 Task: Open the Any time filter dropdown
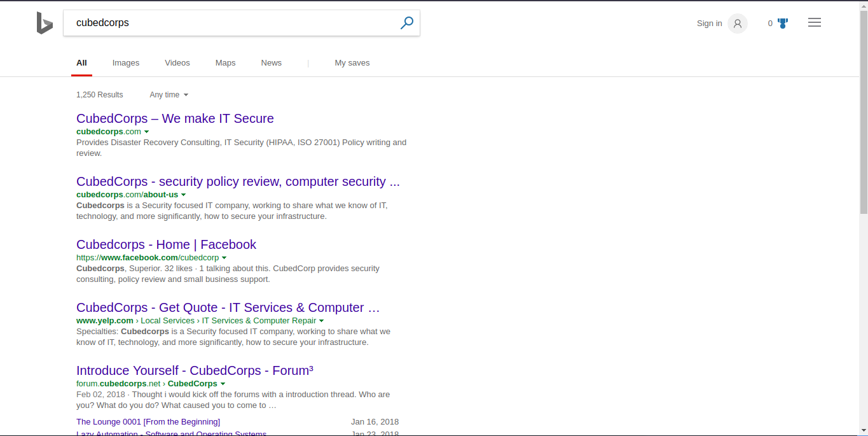click(x=169, y=95)
